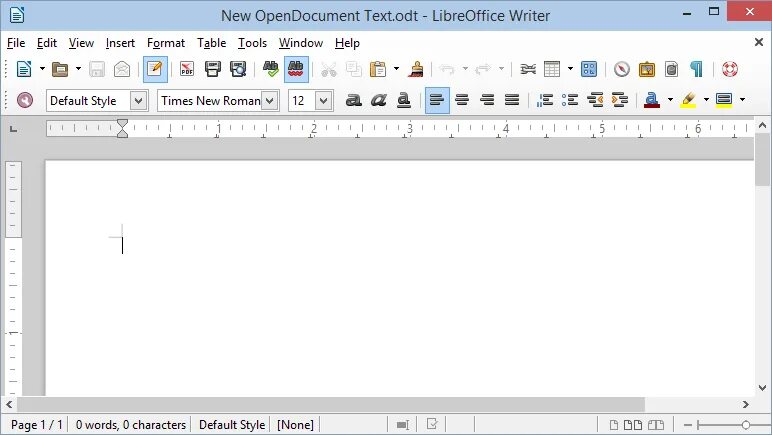772x435 pixels.
Task: Open the Navigator compass icon
Action: point(622,69)
